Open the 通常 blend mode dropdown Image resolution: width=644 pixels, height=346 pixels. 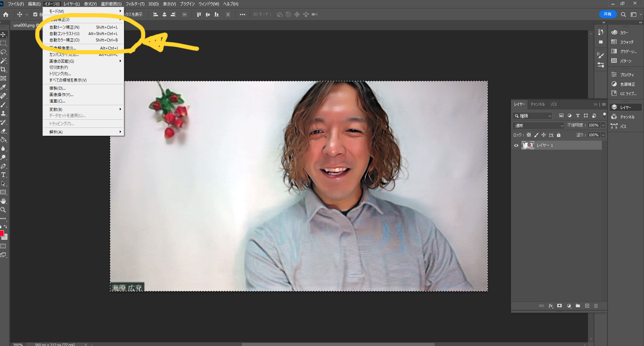(539, 125)
